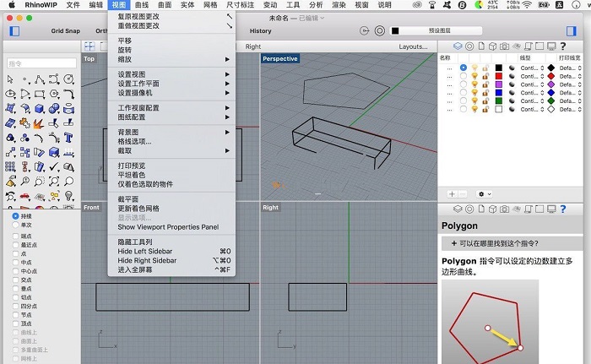
Task: Pick the fillet curves tool
Action: click(68, 94)
